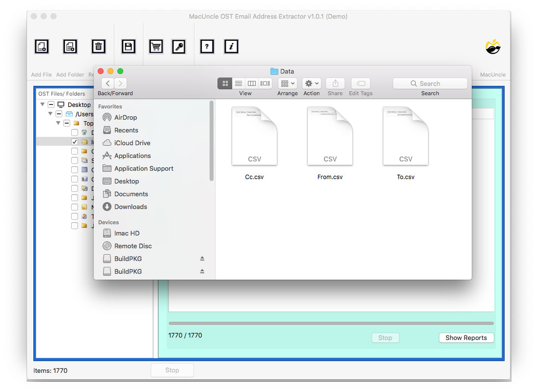Click the key Activate icon
Viewport: 538px width, 392px height.
[x=179, y=46]
